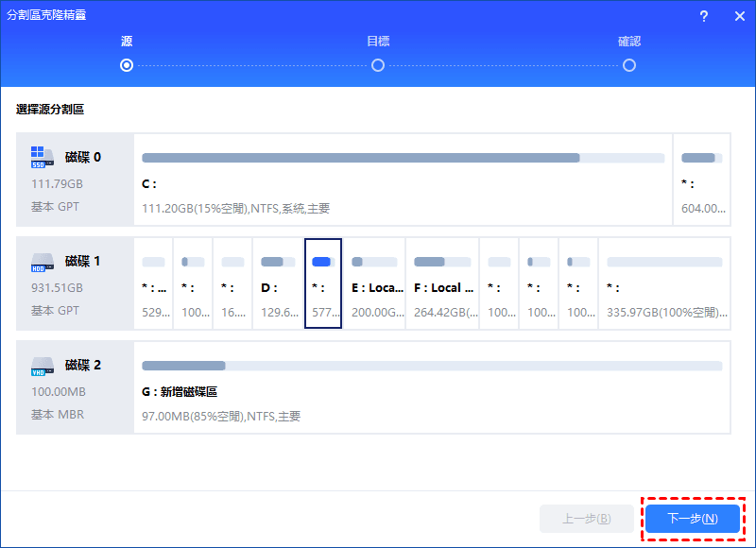The height and width of the screenshot is (548, 756).
Task: Click the 上一步(B) button
Action: (586, 519)
